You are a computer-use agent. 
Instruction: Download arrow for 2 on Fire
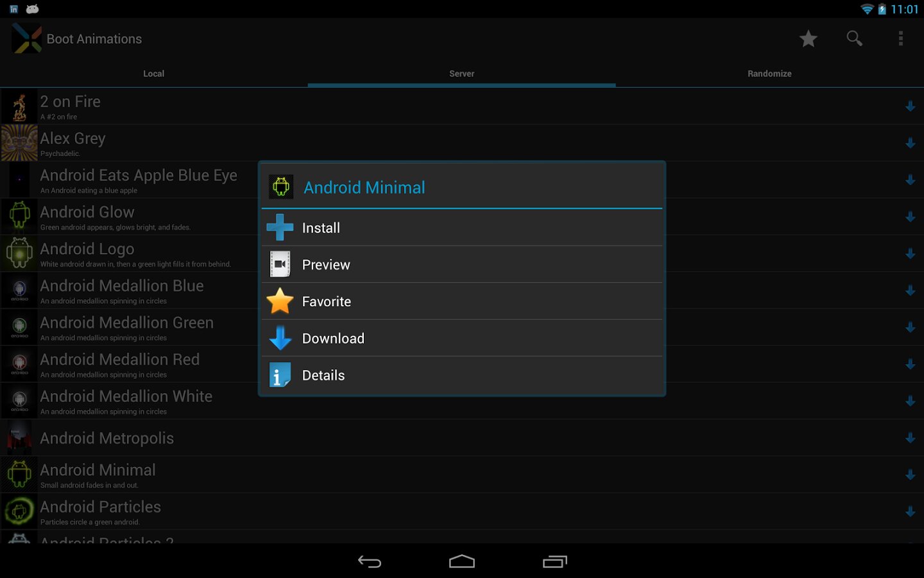pyautogui.click(x=910, y=106)
